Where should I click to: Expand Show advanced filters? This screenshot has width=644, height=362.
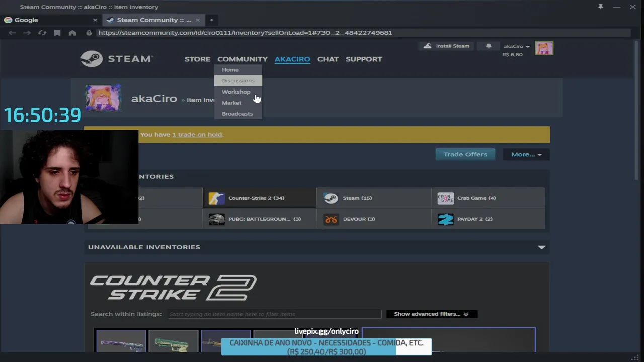tap(431, 314)
